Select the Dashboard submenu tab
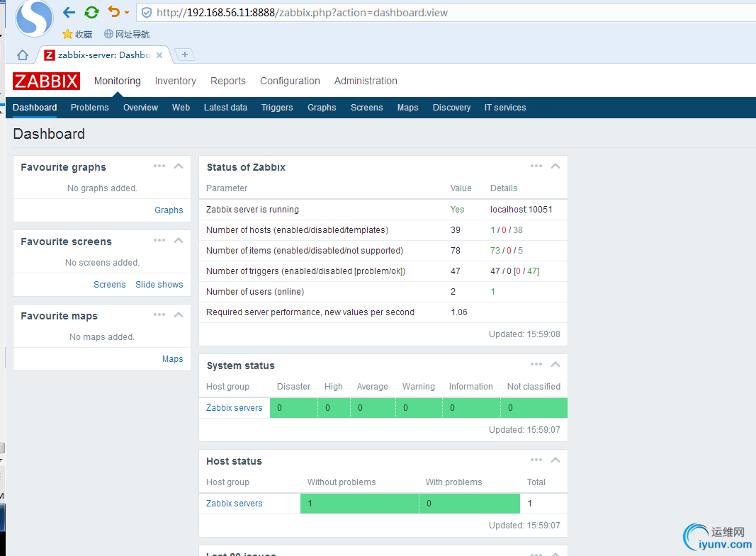The image size is (756, 556). (35, 108)
